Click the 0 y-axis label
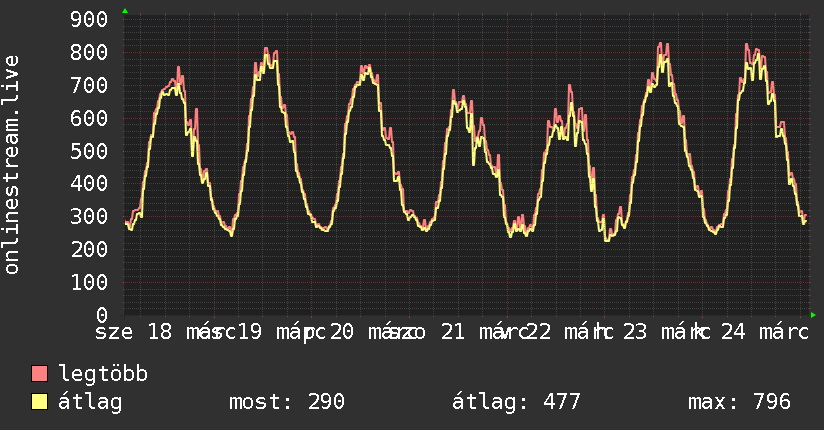Screen dimensions: 824x430 click(102, 315)
